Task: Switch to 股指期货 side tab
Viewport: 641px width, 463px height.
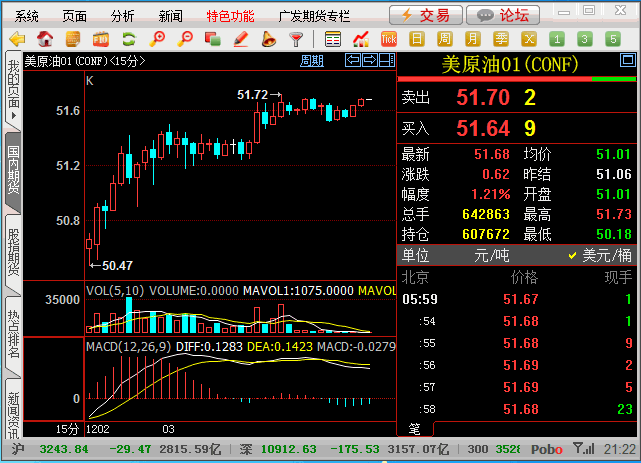Action: [x=13, y=252]
